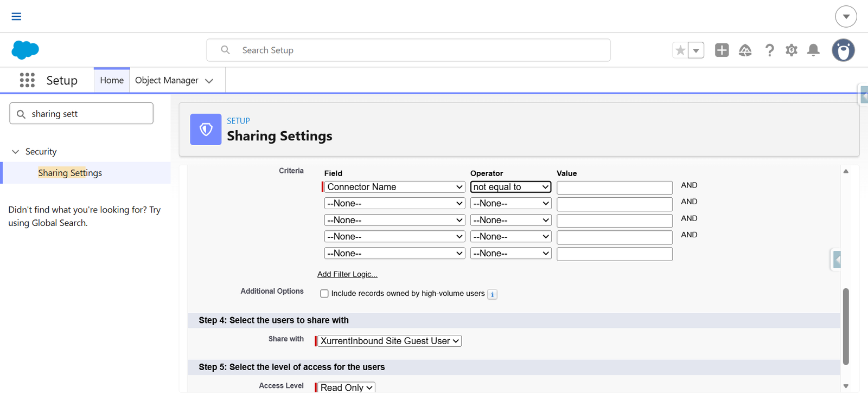Image resolution: width=868 pixels, height=401 pixels.
Task: Open the notifications bell icon
Action: 813,50
